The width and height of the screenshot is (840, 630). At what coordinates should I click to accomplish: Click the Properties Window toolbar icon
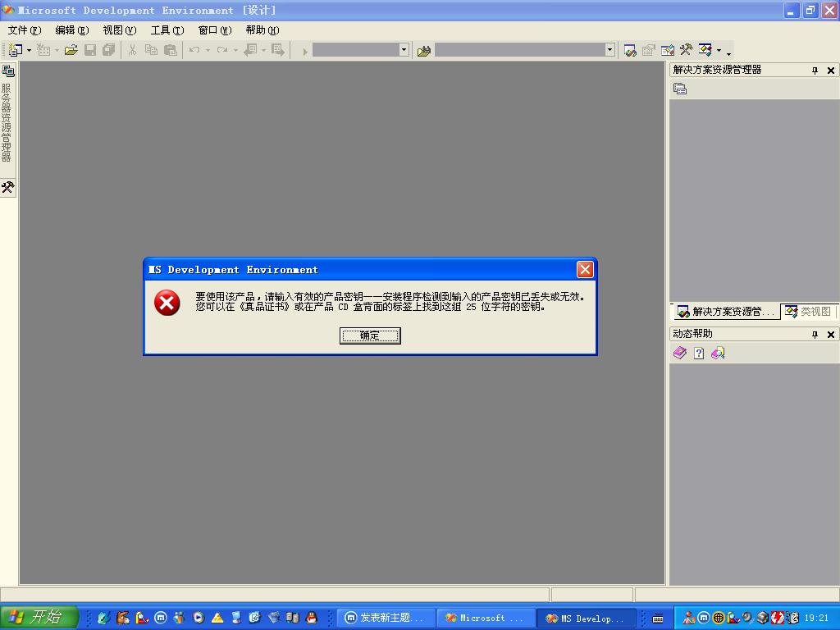pos(649,50)
